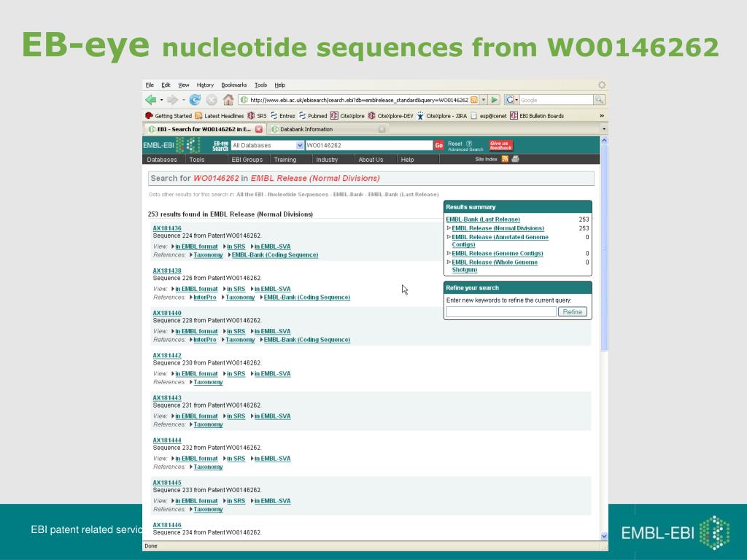Open EMBL-Bank (Last Release) summary link
This screenshot has width=747, height=560.
(483, 219)
